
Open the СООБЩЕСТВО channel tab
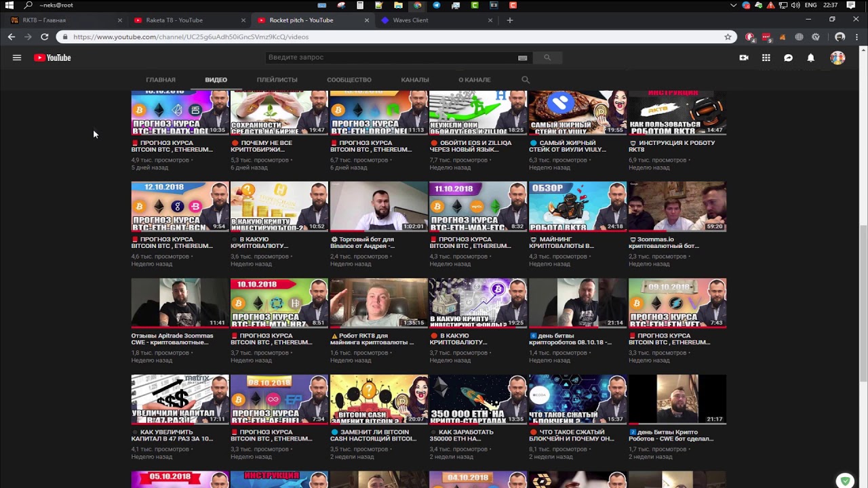point(349,79)
